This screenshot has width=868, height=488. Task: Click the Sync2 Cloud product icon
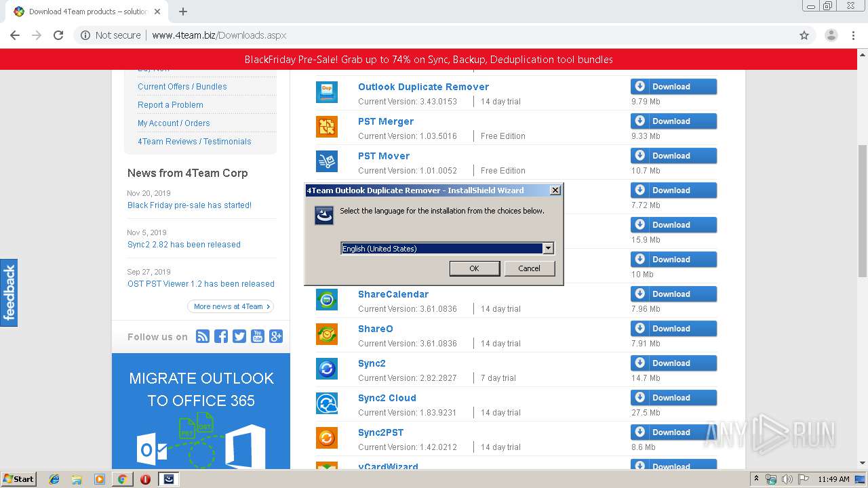327,403
